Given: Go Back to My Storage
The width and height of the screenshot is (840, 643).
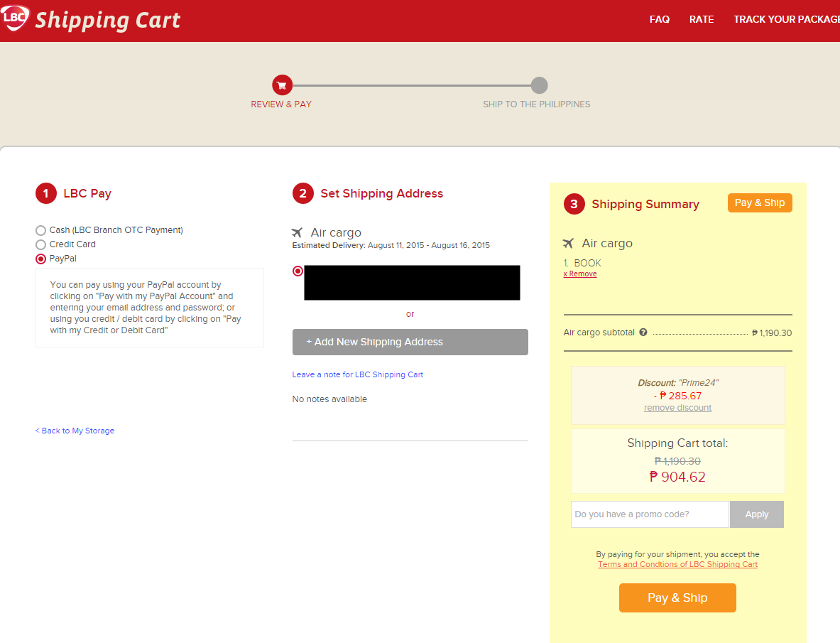Looking at the screenshot, I should tap(75, 431).
